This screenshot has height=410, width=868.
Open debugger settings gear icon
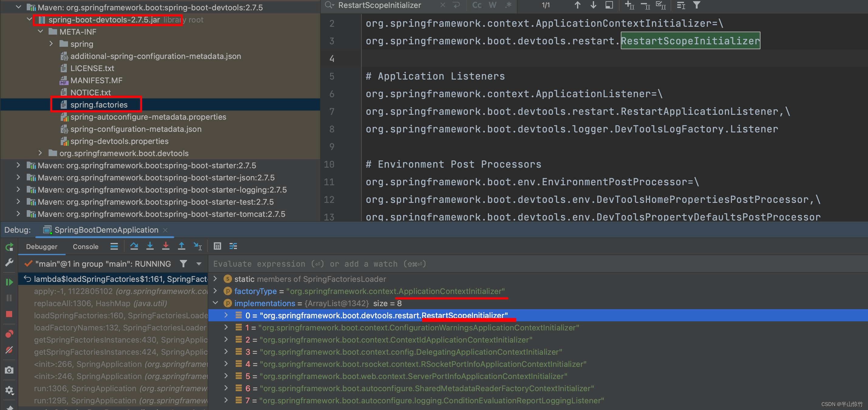point(9,390)
